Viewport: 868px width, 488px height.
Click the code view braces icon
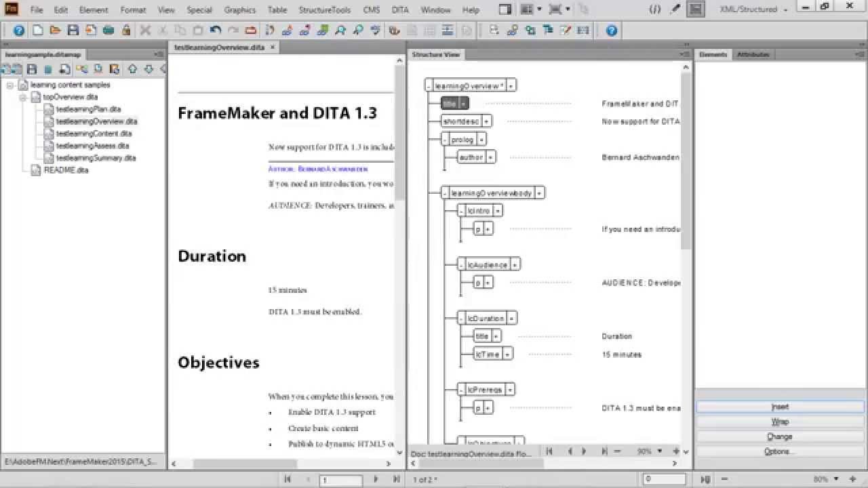click(654, 9)
